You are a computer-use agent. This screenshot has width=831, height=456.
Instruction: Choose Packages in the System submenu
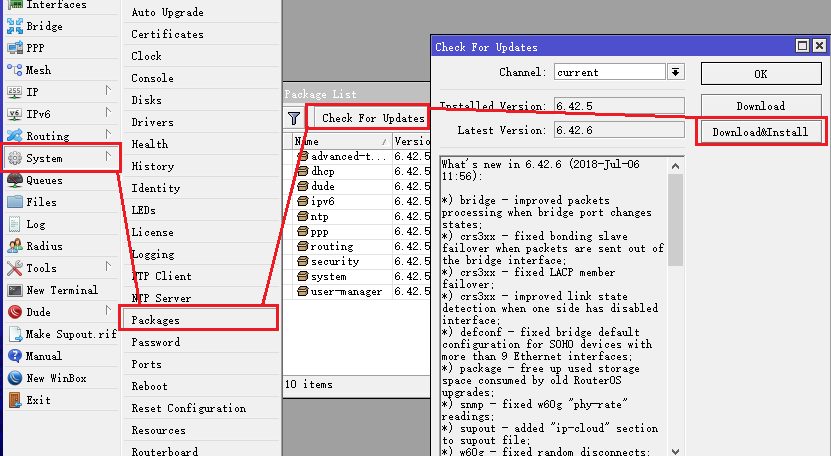point(156,320)
